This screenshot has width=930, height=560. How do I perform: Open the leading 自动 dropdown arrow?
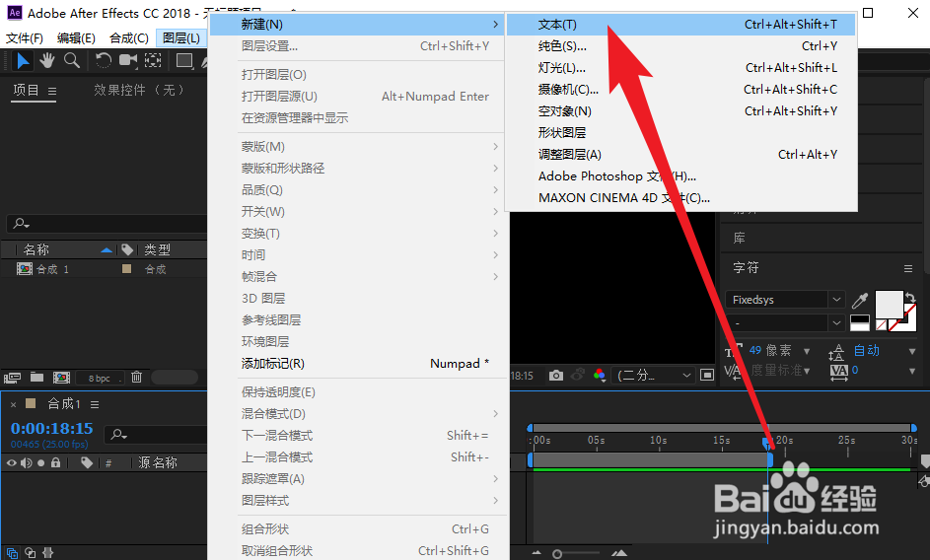click(x=912, y=351)
